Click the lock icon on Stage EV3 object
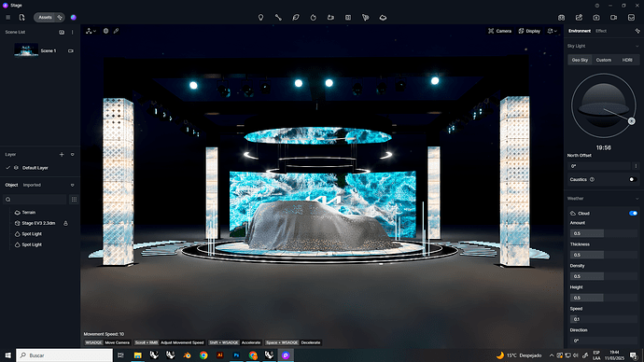 [x=65, y=223]
